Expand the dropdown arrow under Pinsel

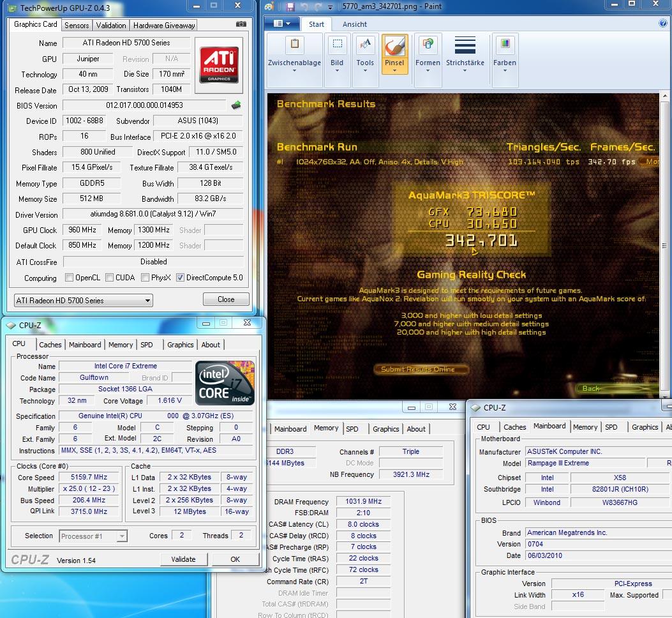pyautogui.click(x=394, y=71)
